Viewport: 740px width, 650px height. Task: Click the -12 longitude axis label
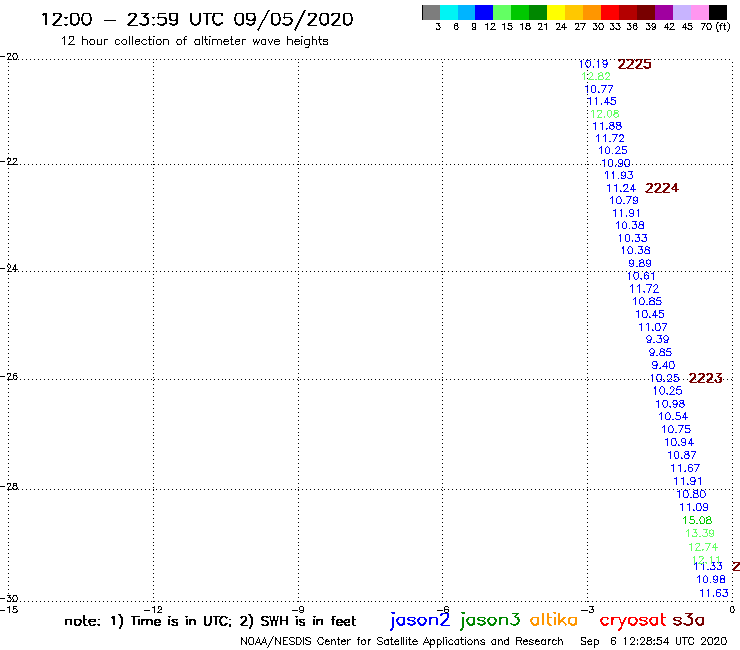tap(153, 609)
